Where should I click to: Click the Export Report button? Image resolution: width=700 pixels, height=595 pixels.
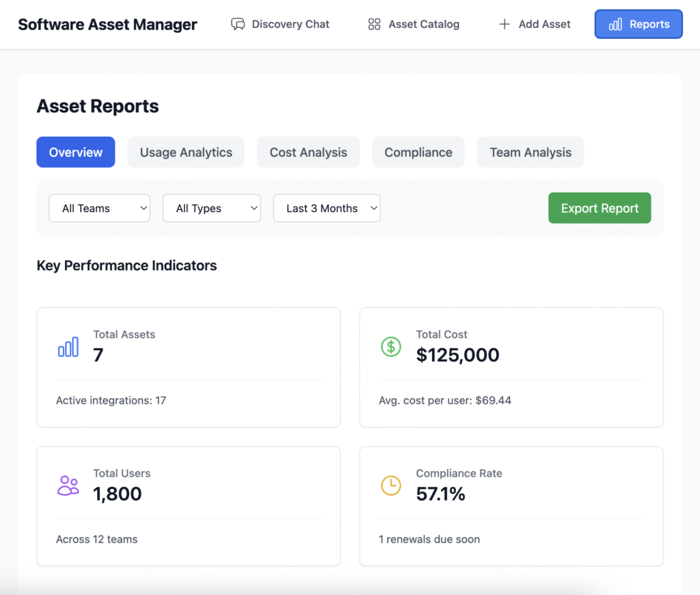pyautogui.click(x=600, y=208)
